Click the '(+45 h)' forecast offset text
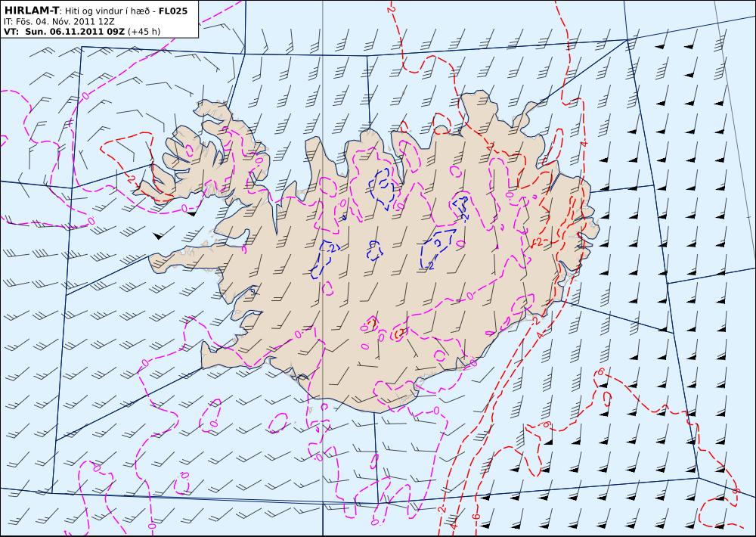The width and height of the screenshot is (756, 537). [144, 32]
